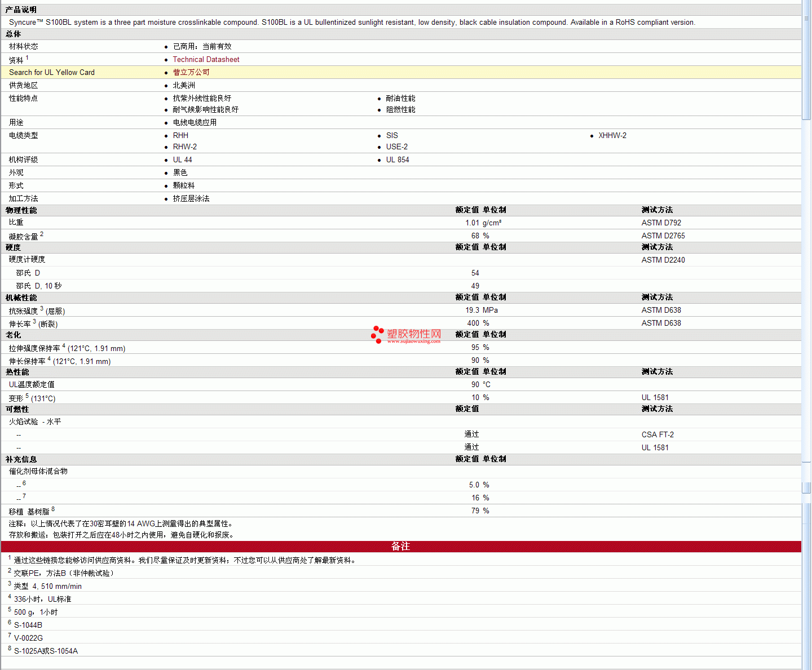Click the CSA FT-2 test method
The width and height of the screenshot is (812, 670).
click(x=657, y=434)
